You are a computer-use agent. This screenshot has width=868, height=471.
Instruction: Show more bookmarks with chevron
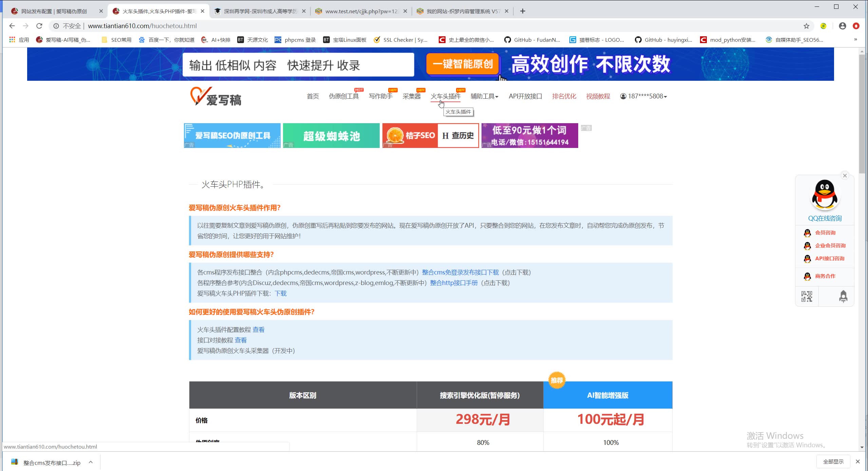pos(855,39)
